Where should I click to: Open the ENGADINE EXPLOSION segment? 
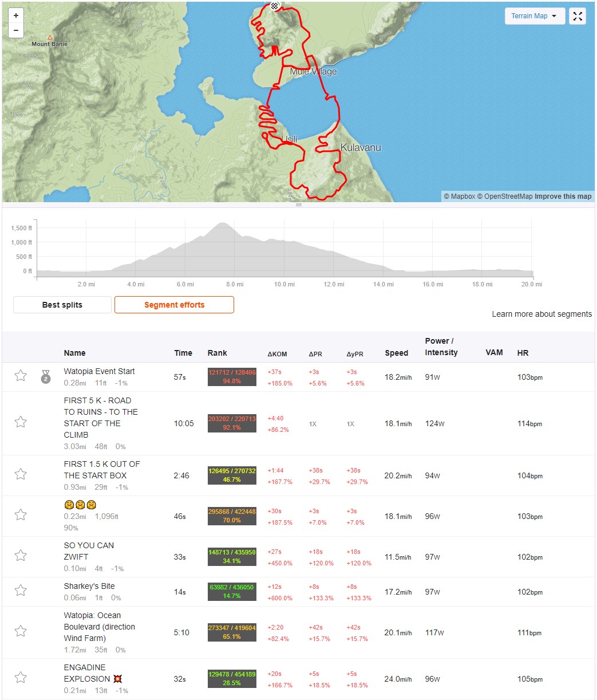(93, 673)
